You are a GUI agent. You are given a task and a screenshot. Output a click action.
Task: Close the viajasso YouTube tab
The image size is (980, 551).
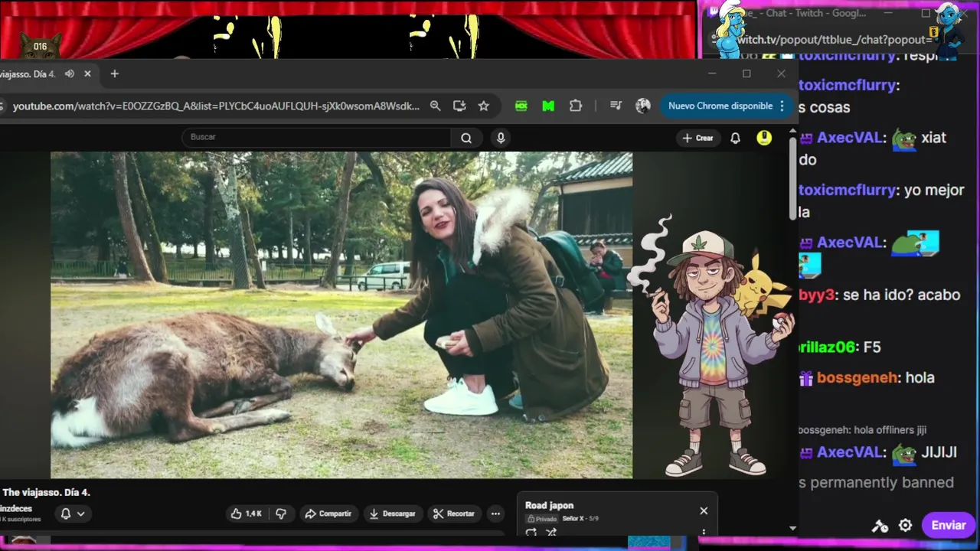coord(87,73)
